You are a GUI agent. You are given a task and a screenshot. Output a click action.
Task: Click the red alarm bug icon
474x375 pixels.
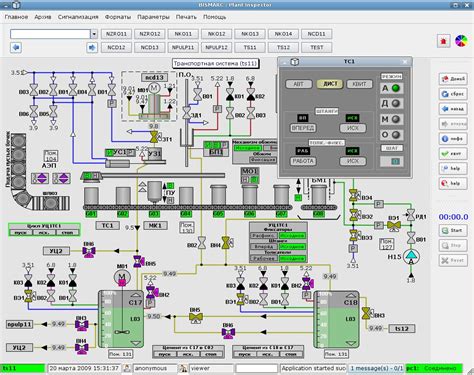coord(443,41)
